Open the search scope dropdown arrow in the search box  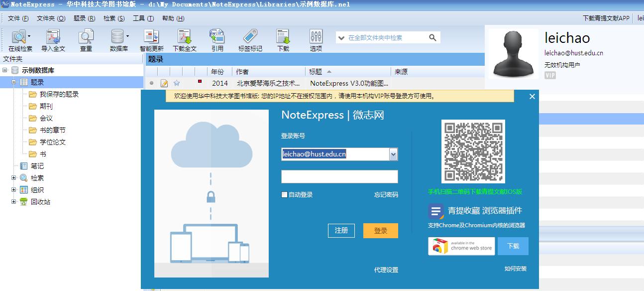tap(341, 37)
